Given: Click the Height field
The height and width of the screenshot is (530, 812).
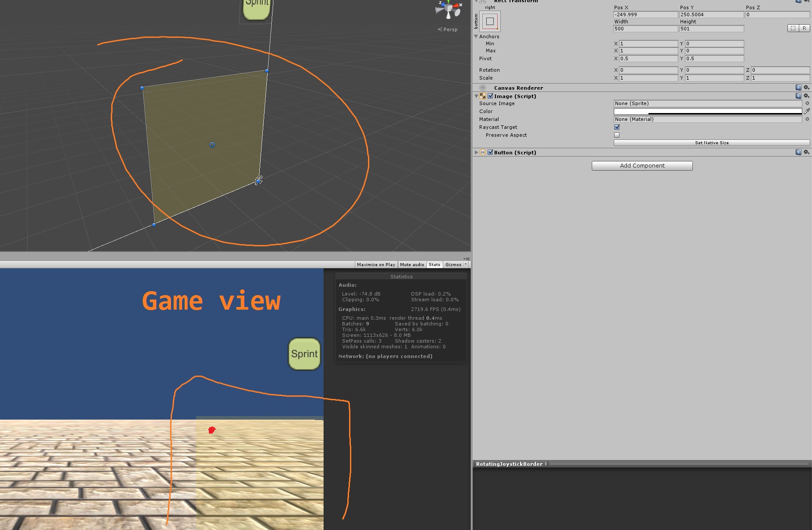Looking at the screenshot, I should (x=711, y=29).
